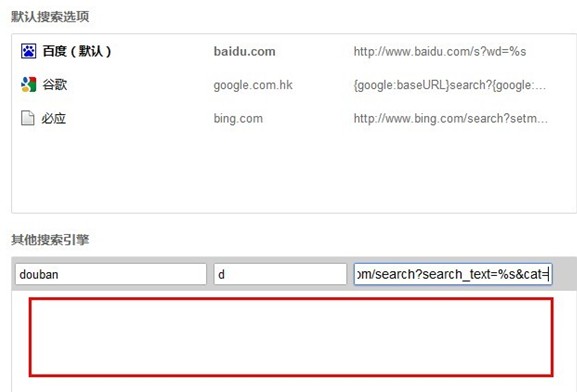Click the 默认搜索选项 section heading

point(50,17)
